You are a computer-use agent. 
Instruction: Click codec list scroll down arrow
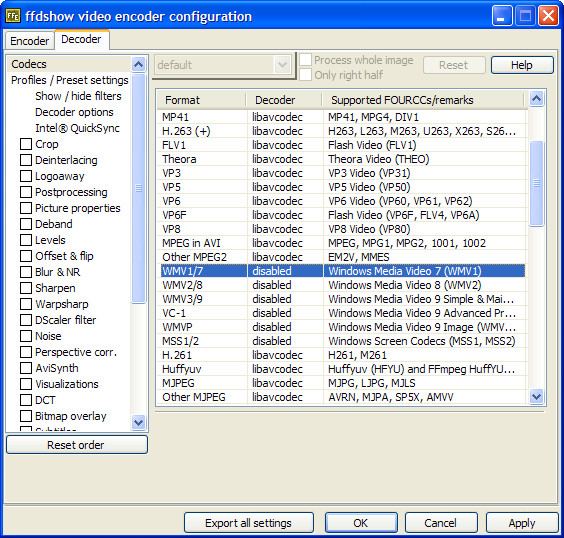click(536, 397)
